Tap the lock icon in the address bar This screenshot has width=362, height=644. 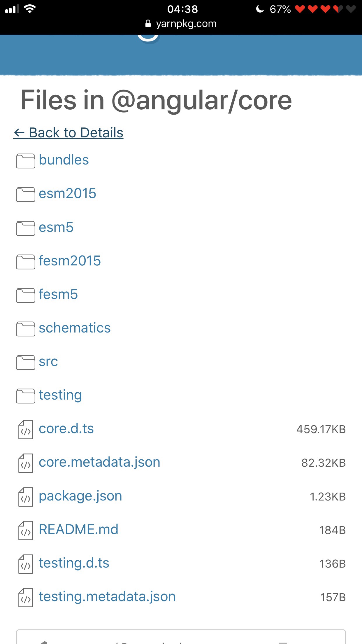tap(148, 24)
